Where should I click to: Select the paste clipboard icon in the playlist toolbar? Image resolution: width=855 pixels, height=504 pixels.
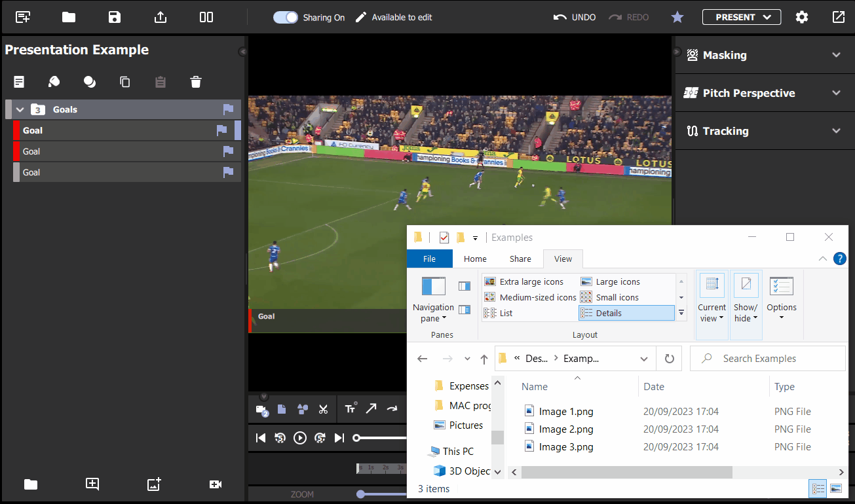coord(159,81)
